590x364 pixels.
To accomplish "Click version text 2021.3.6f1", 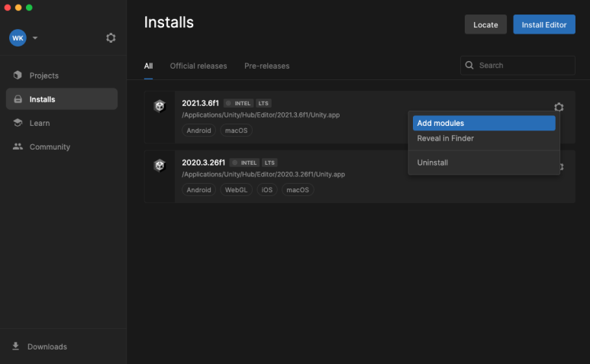I will pyautogui.click(x=200, y=103).
